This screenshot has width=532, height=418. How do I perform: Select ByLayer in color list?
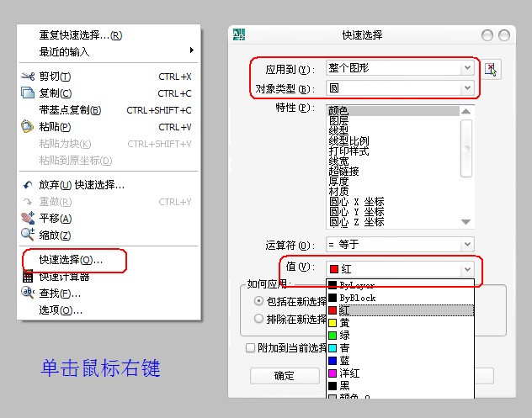pyautogui.click(x=401, y=285)
